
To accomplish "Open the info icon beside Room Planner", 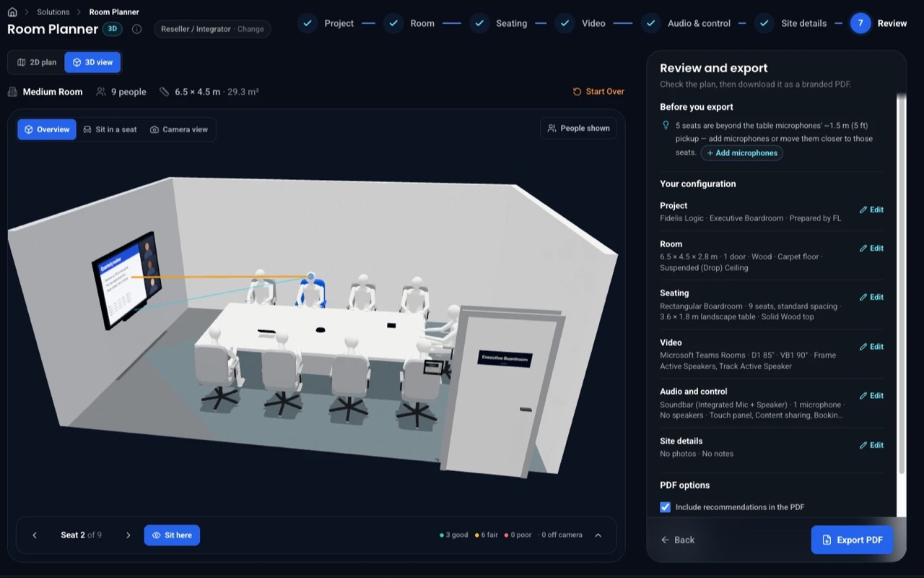I will pos(136,30).
